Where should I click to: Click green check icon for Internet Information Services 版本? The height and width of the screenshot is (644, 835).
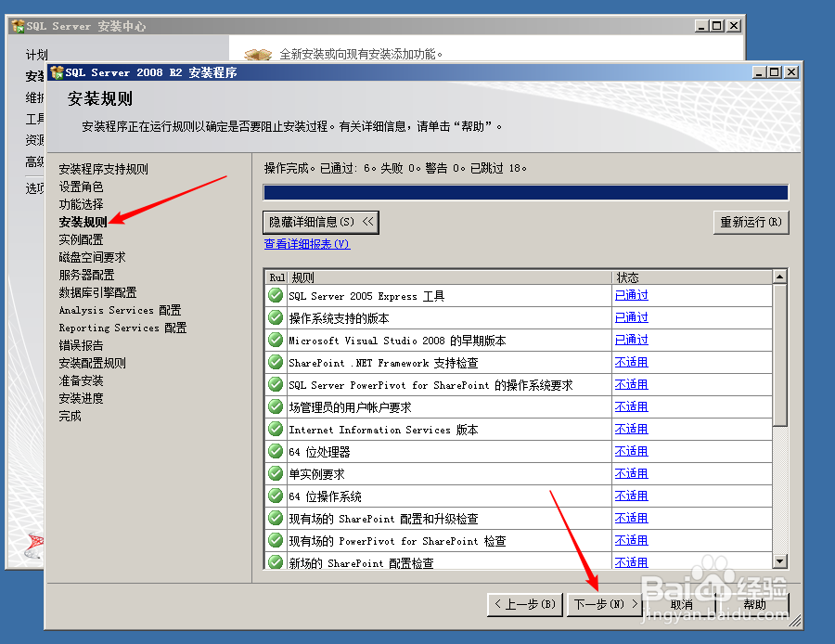[276, 429]
